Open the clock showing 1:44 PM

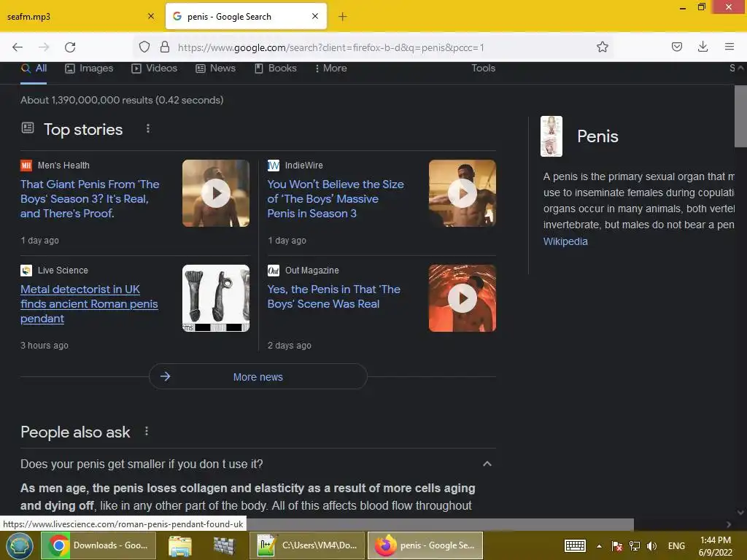[x=715, y=546]
